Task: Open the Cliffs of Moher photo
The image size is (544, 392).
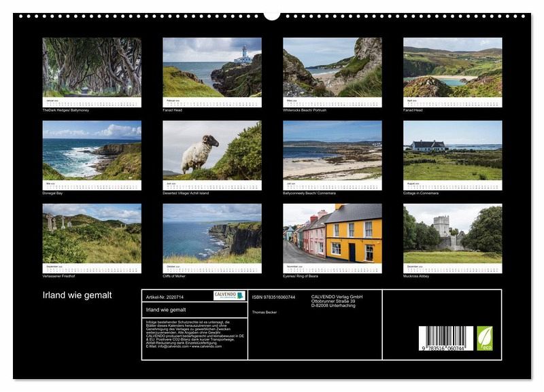Action: point(212,233)
